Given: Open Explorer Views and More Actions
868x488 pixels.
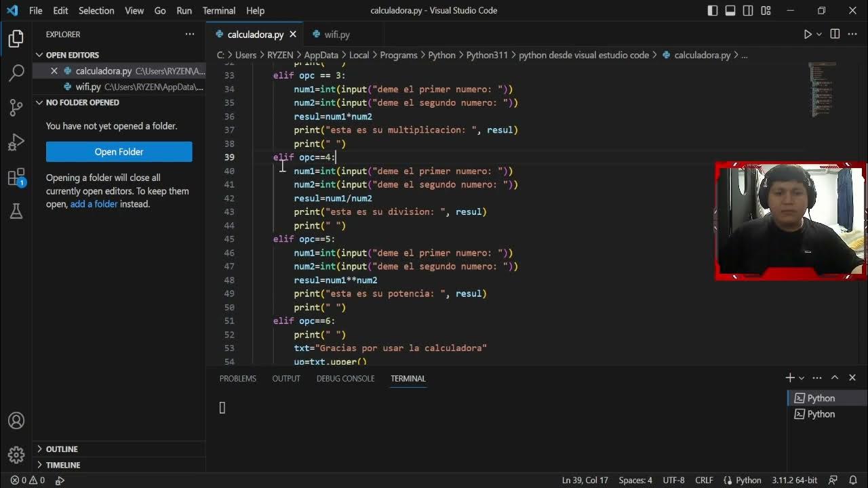Looking at the screenshot, I should [x=190, y=34].
